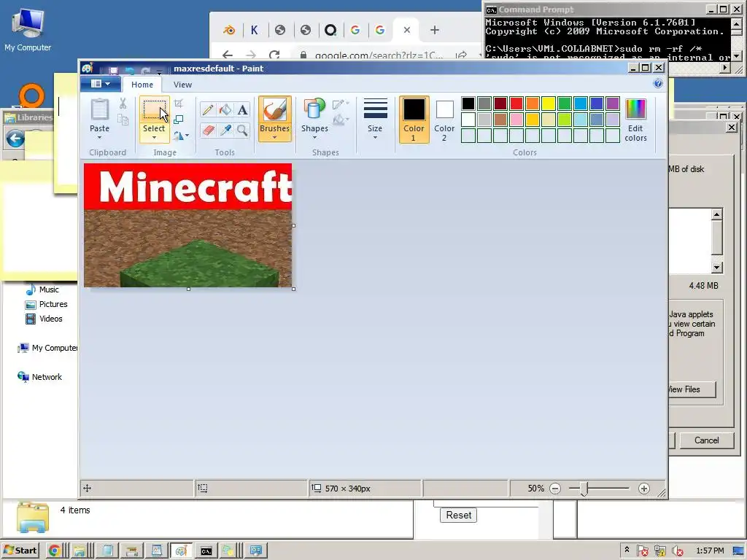Open the Rotate or flip dropdown
The height and width of the screenshot is (560, 747).
click(181, 136)
